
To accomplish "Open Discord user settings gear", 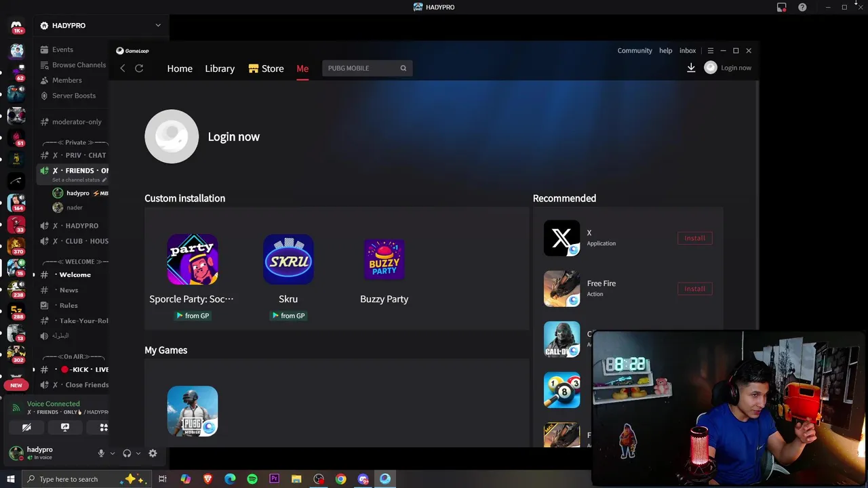I will [153, 453].
